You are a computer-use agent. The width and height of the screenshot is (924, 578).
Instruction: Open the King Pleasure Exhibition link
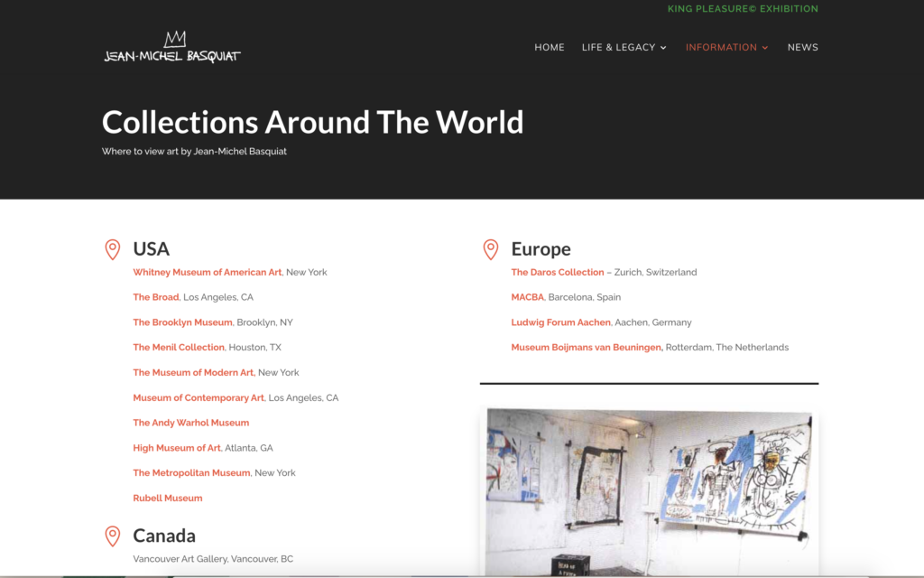[x=742, y=9]
